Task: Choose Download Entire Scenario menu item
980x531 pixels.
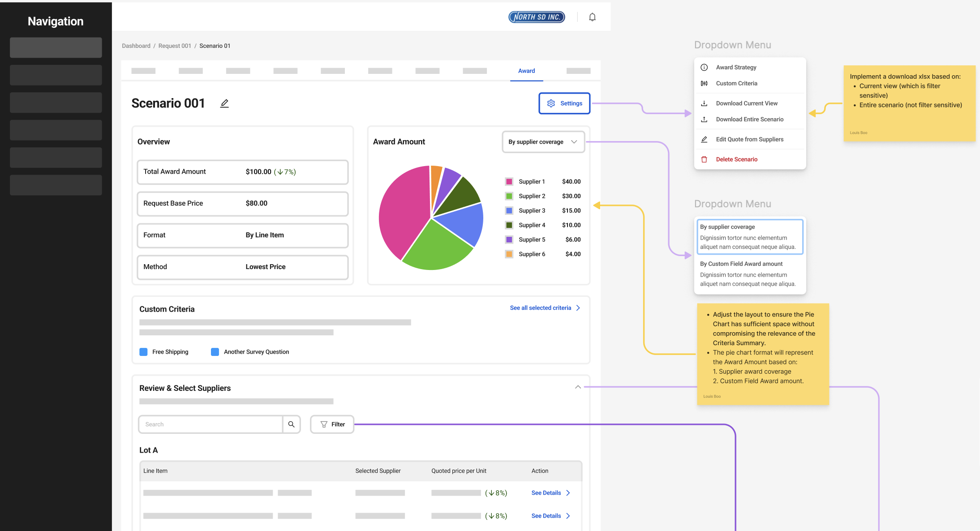Action: click(749, 120)
